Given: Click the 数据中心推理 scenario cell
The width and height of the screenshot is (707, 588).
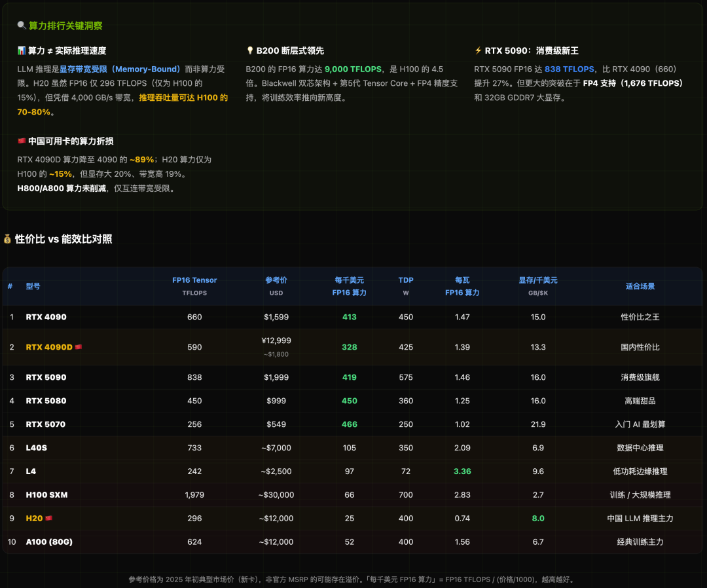Looking at the screenshot, I should [x=640, y=447].
